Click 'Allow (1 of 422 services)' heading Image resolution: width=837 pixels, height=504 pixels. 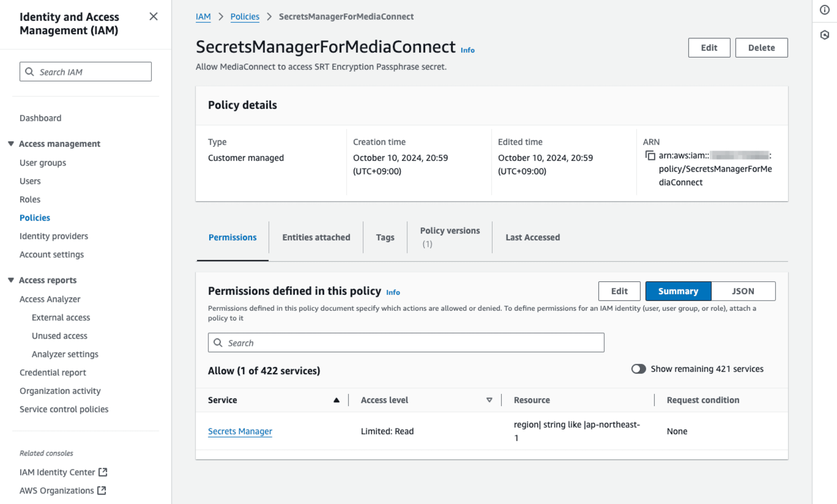[264, 371]
